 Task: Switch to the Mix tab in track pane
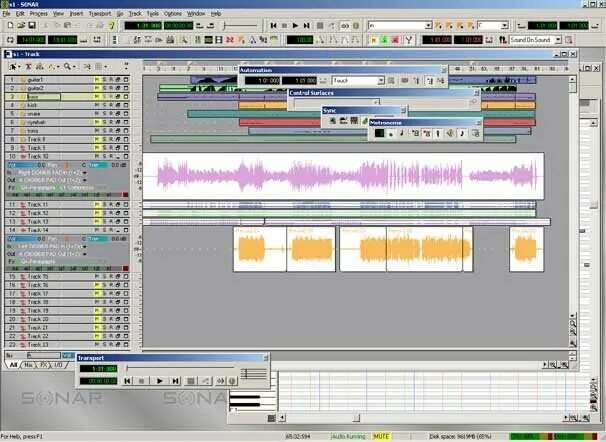point(29,365)
